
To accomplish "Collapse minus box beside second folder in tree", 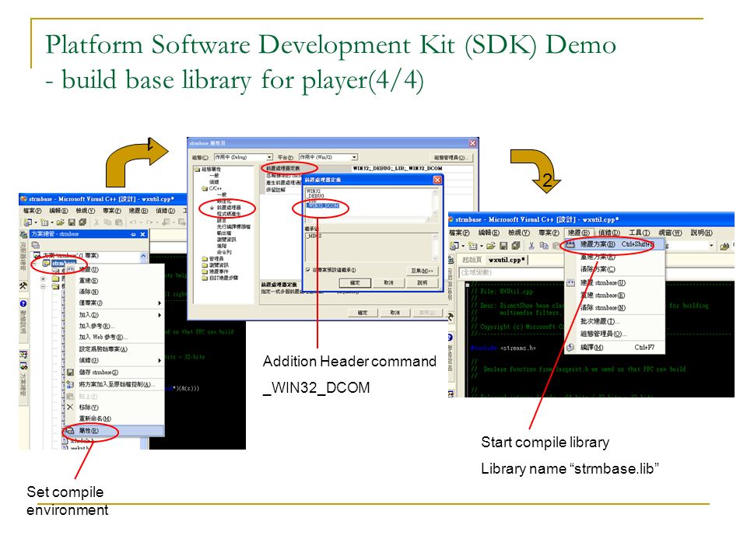I will click(x=43, y=287).
